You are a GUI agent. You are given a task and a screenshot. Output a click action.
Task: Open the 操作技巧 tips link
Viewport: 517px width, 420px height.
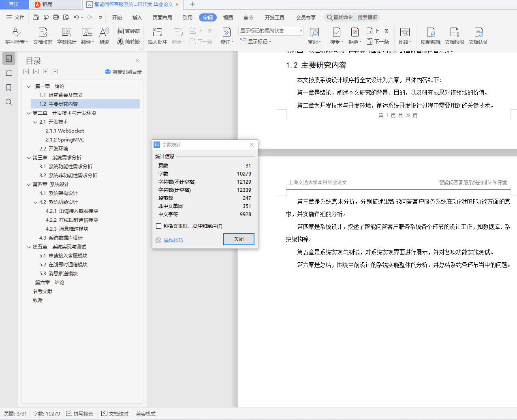tap(173, 239)
